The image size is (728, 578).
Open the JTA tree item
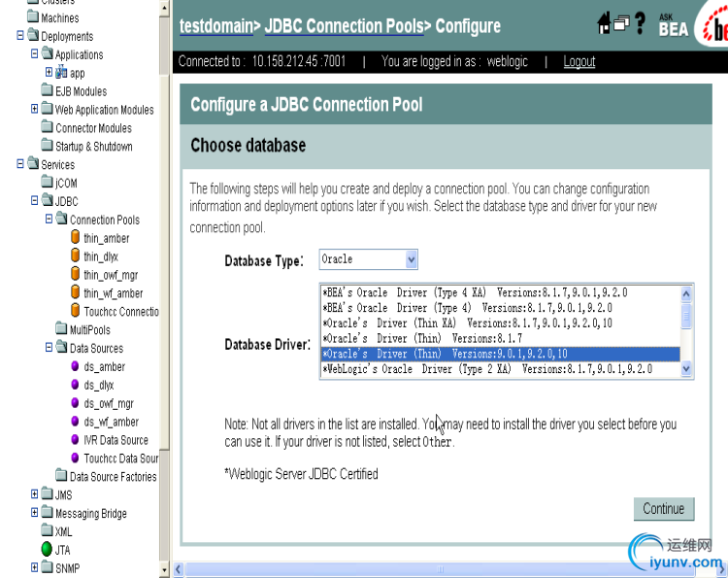click(63, 550)
